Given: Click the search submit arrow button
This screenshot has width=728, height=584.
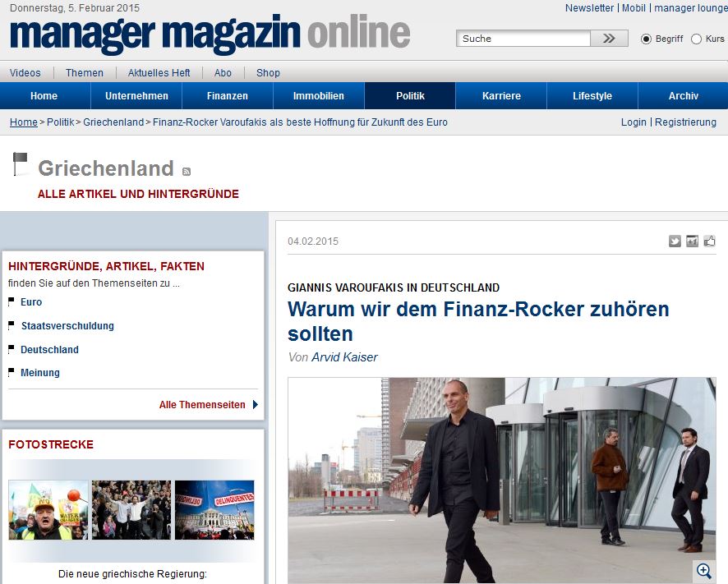Looking at the screenshot, I should (x=609, y=39).
